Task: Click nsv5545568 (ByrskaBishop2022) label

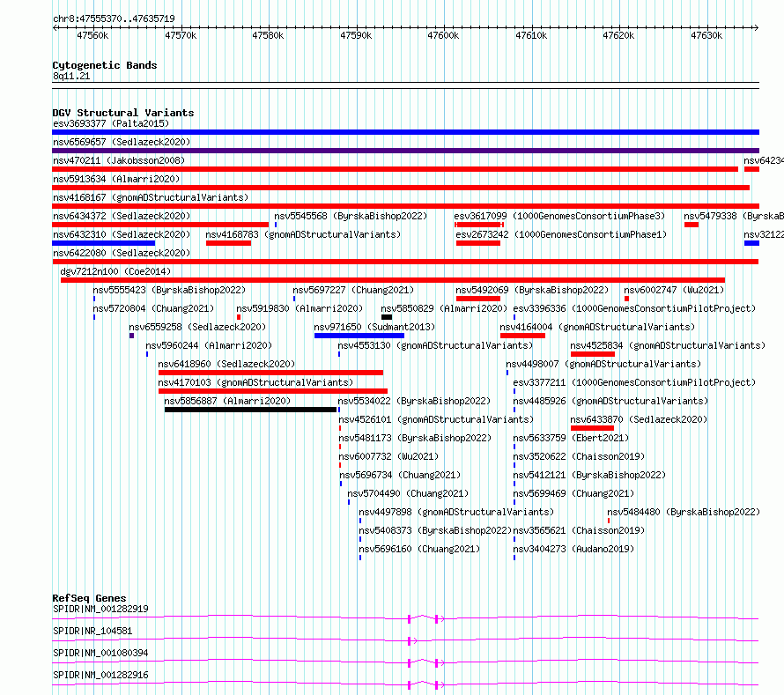Action: [x=351, y=216]
